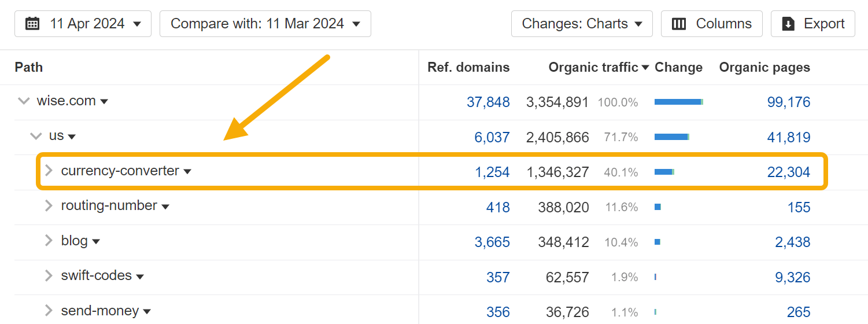Image resolution: width=868 pixels, height=324 pixels.
Task: Expand the swift-codes folder
Action: click(x=49, y=276)
